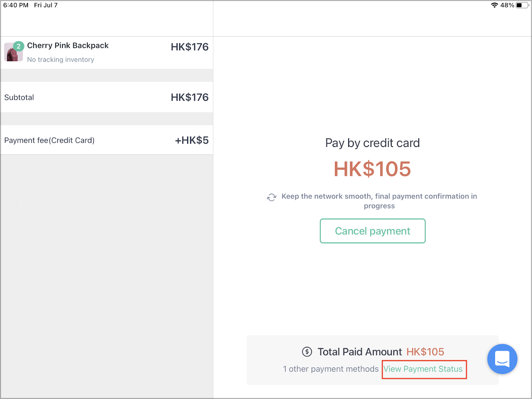Click the Cancel payment button
Screen dimensions: 532x399
(x=372, y=231)
